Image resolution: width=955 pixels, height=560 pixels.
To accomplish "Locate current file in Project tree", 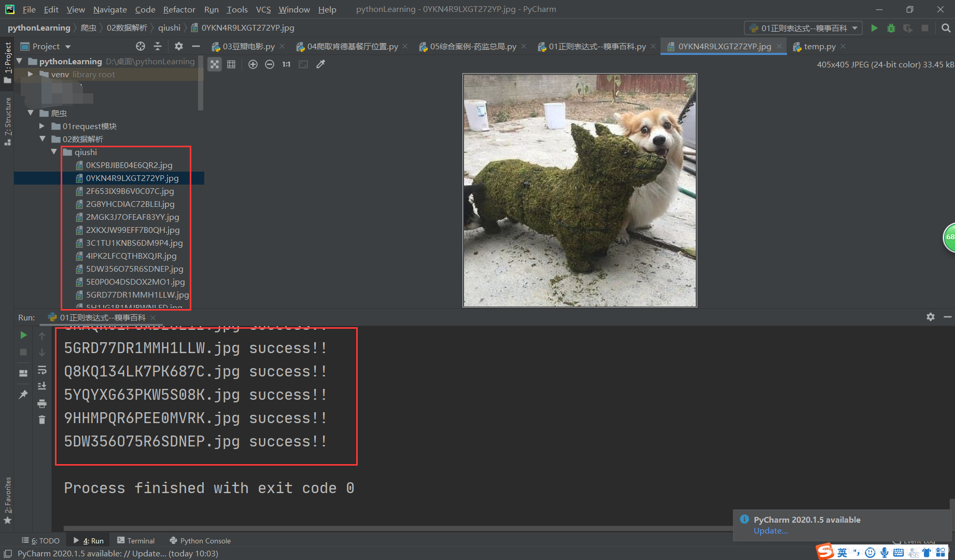I will click(x=141, y=46).
